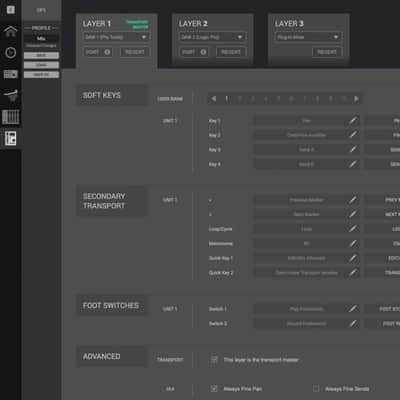
Task: Open the Home view in the sidebar
Action: [10, 31]
